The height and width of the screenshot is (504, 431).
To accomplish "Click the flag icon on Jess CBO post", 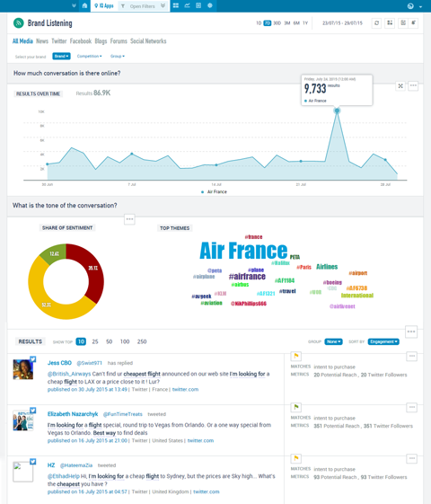I will click(x=296, y=356).
